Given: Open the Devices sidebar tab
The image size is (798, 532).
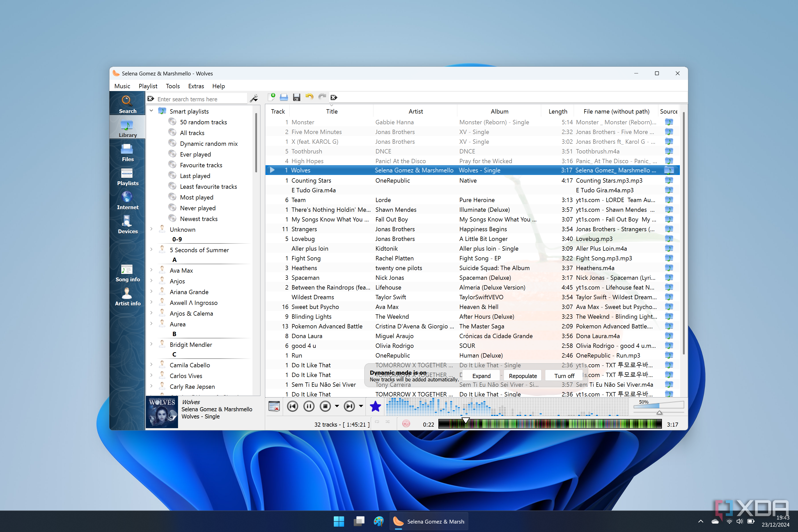Looking at the screenshot, I should pos(128,225).
